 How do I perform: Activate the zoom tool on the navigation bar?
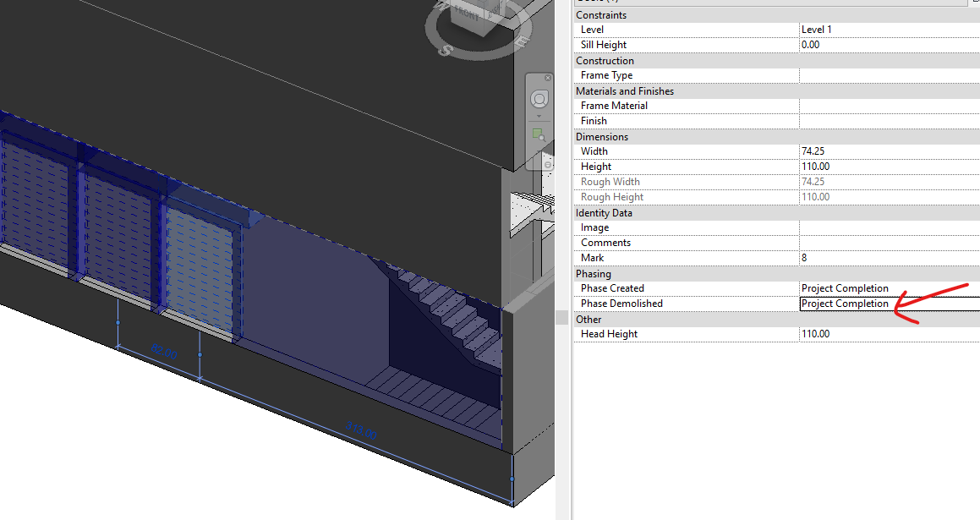[539, 135]
